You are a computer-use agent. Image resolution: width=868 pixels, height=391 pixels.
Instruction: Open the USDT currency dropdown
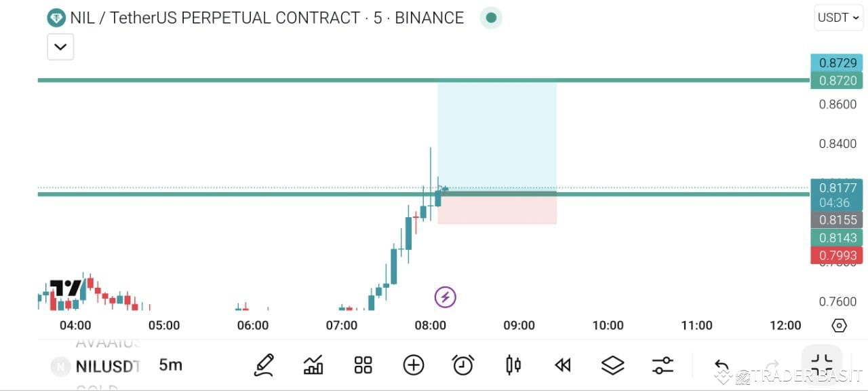coord(839,18)
